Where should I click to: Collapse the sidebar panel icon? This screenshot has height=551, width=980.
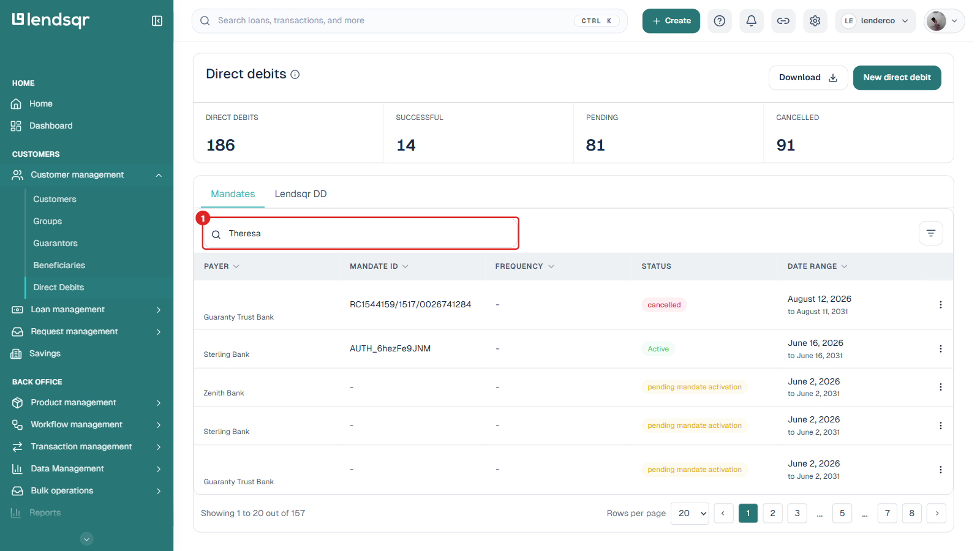(157, 21)
